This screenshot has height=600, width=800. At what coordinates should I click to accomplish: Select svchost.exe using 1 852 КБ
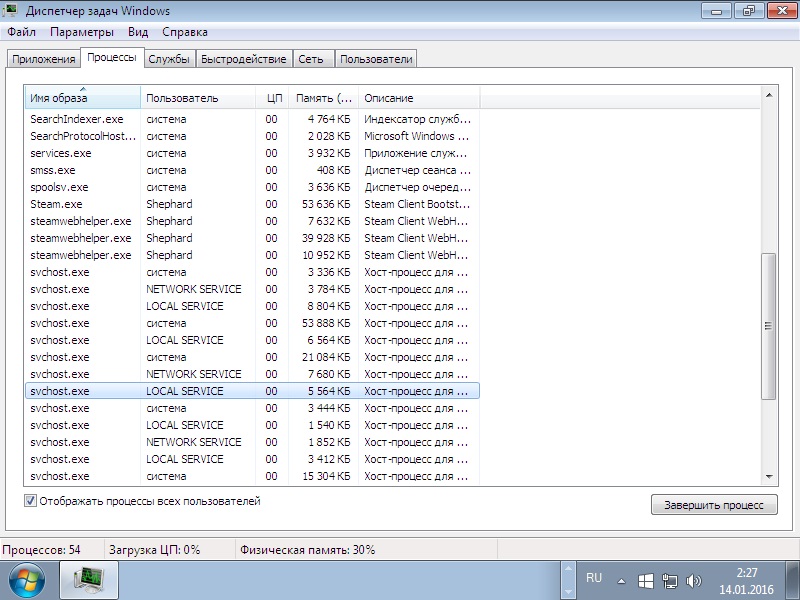pyautogui.click(x=252, y=442)
